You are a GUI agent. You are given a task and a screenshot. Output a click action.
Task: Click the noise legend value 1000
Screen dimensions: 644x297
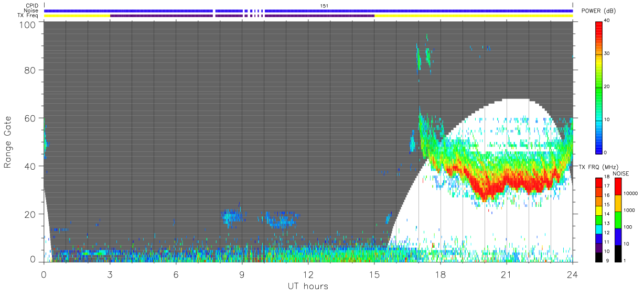coord(629,210)
